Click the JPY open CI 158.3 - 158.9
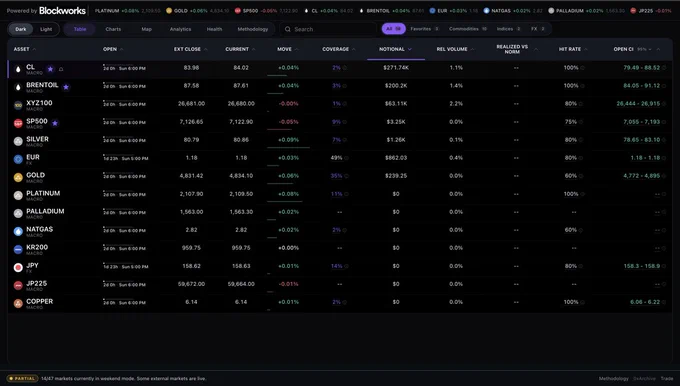 [641, 266]
